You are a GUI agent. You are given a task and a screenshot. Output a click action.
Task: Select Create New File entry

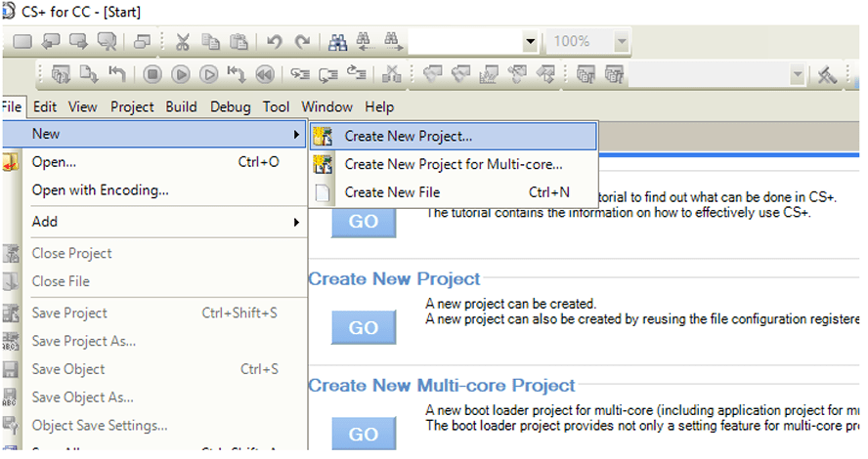[x=392, y=192]
